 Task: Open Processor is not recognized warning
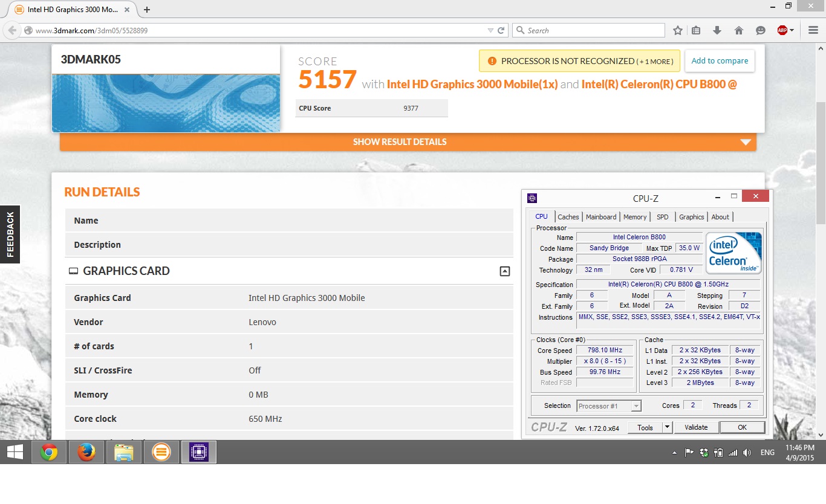[579, 61]
